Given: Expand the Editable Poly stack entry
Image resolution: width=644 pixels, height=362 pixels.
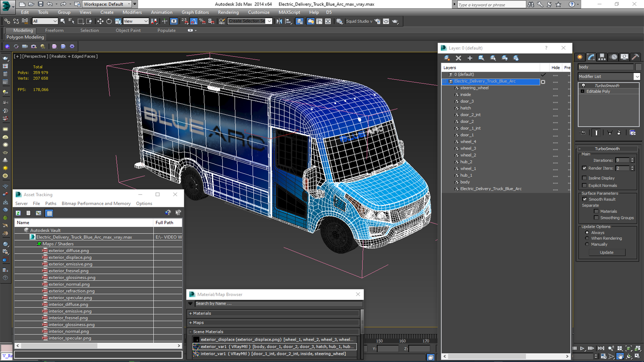Looking at the screenshot, I should (x=583, y=91).
